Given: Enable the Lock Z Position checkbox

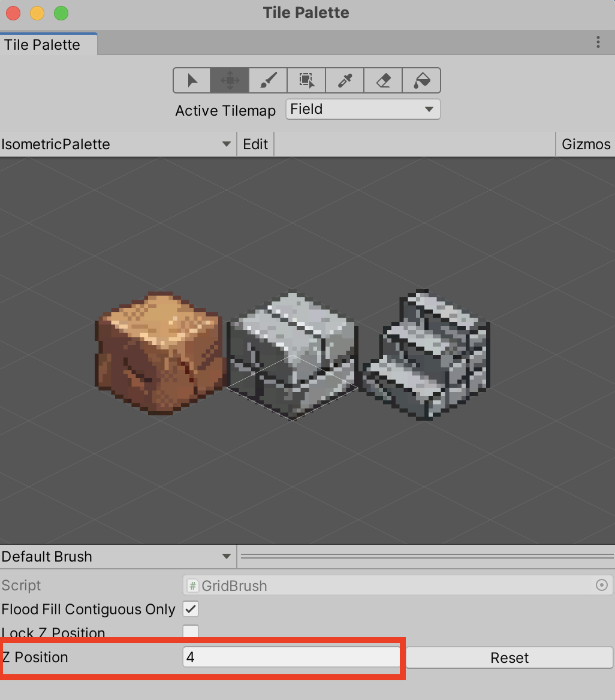Looking at the screenshot, I should [191, 631].
